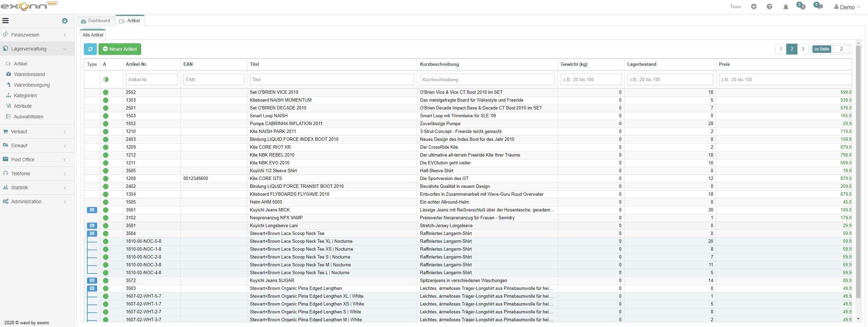Screen dimensions: 868x327
Task: Click the hamburger menu to collapse sidebar
Action: 5,21
